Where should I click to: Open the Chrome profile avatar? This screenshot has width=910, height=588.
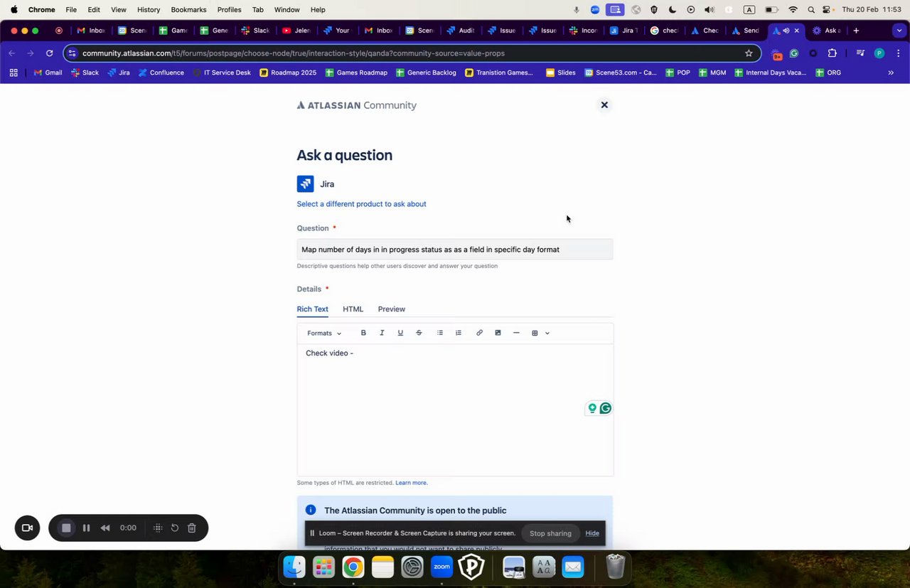(879, 53)
